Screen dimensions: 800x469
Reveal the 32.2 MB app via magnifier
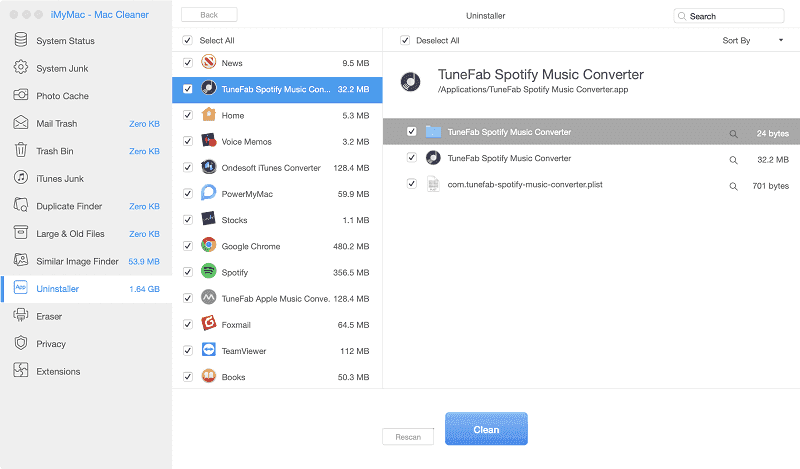[733, 160]
